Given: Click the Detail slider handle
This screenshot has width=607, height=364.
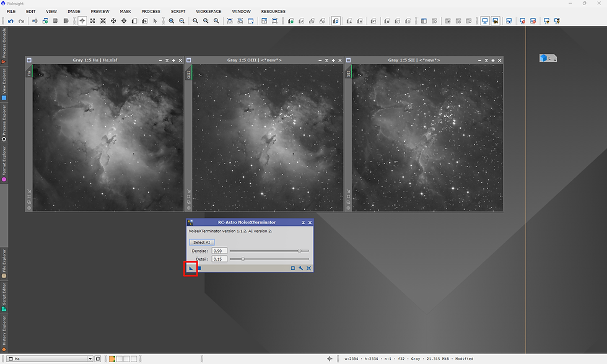Looking at the screenshot, I should pos(243,259).
